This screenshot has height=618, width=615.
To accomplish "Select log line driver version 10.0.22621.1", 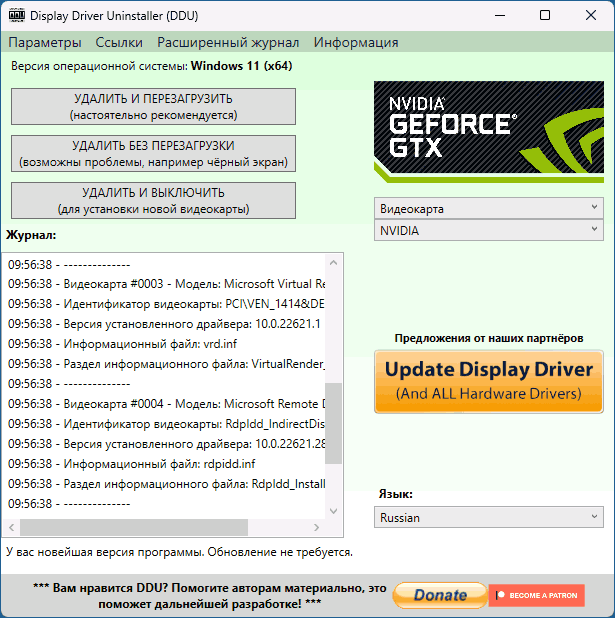I will pos(164,324).
